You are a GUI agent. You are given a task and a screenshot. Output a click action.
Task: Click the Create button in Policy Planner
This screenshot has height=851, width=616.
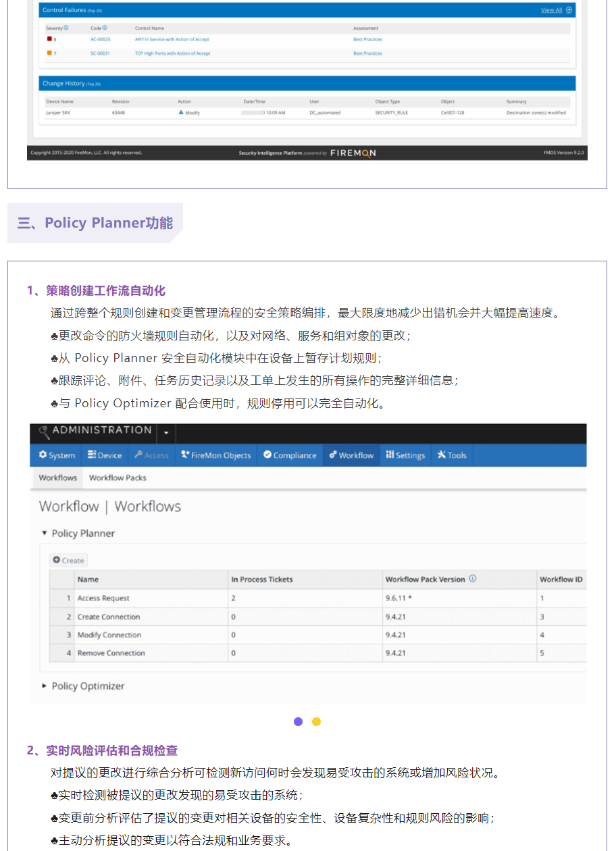pyautogui.click(x=68, y=561)
